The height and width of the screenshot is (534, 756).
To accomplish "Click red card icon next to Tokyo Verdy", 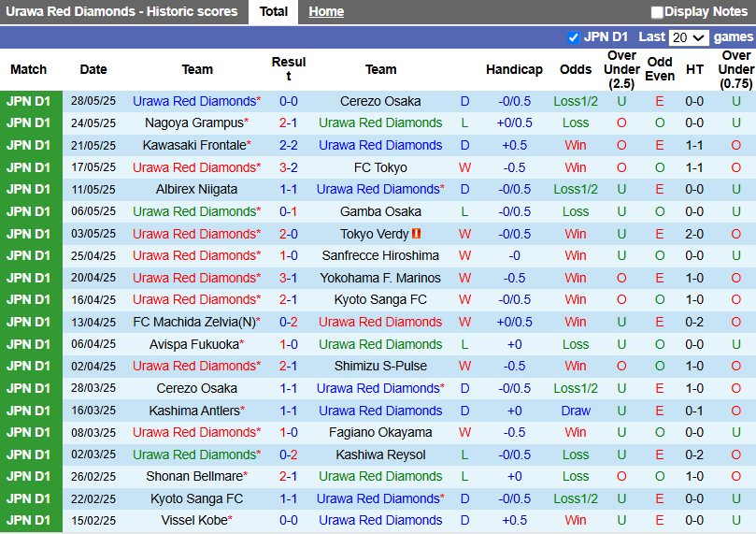I will click(x=416, y=234).
